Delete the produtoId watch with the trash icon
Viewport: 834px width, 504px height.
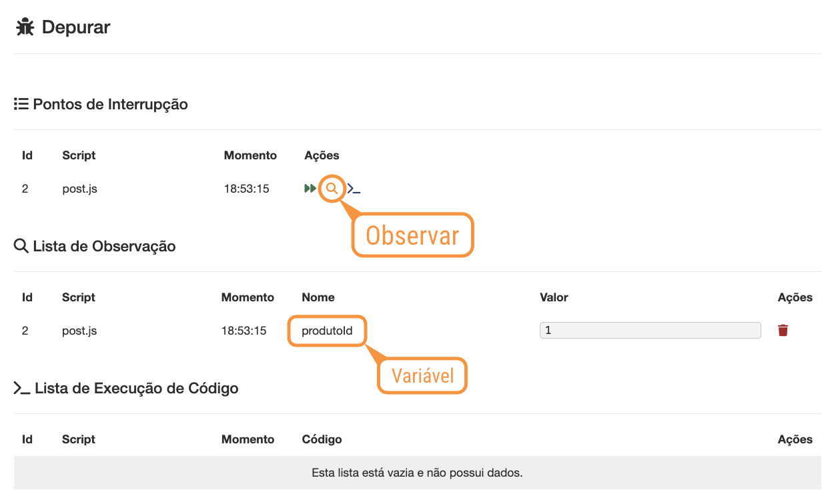click(783, 331)
